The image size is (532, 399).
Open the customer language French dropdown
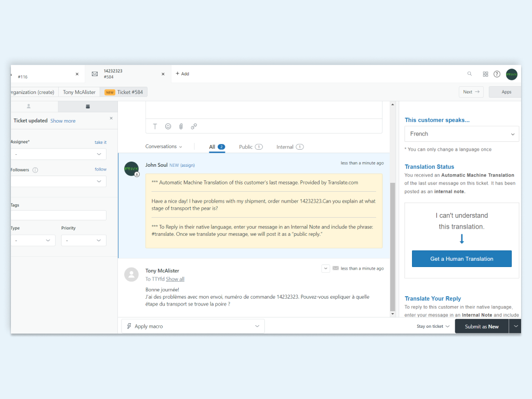[461, 134]
